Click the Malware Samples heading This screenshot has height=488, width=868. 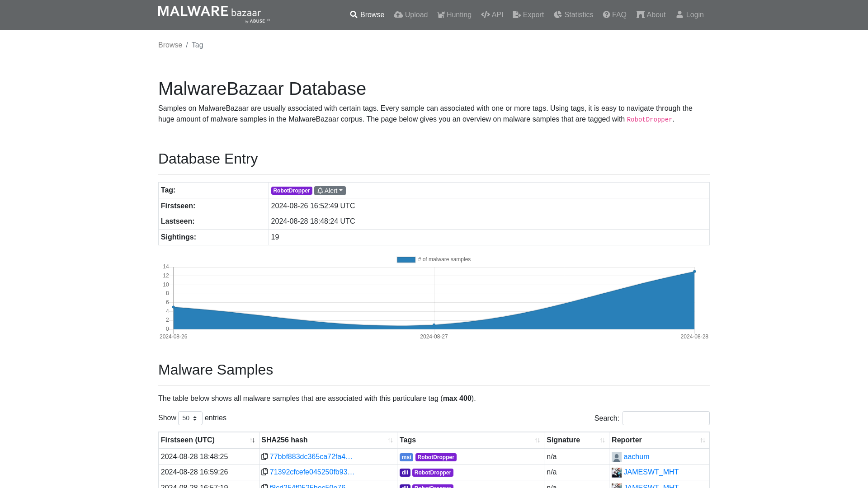pyautogui.click(x=216, y=370)
